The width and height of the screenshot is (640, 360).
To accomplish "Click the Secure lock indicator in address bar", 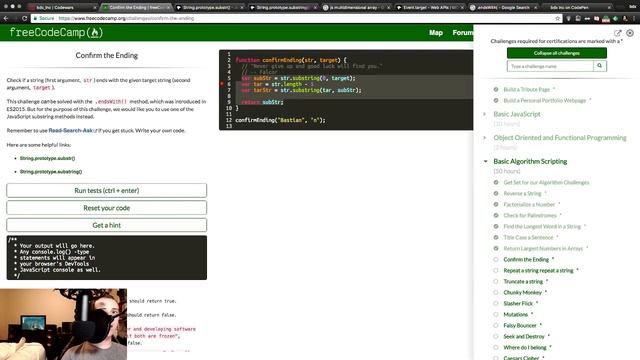I will click(x=43, y=18).
